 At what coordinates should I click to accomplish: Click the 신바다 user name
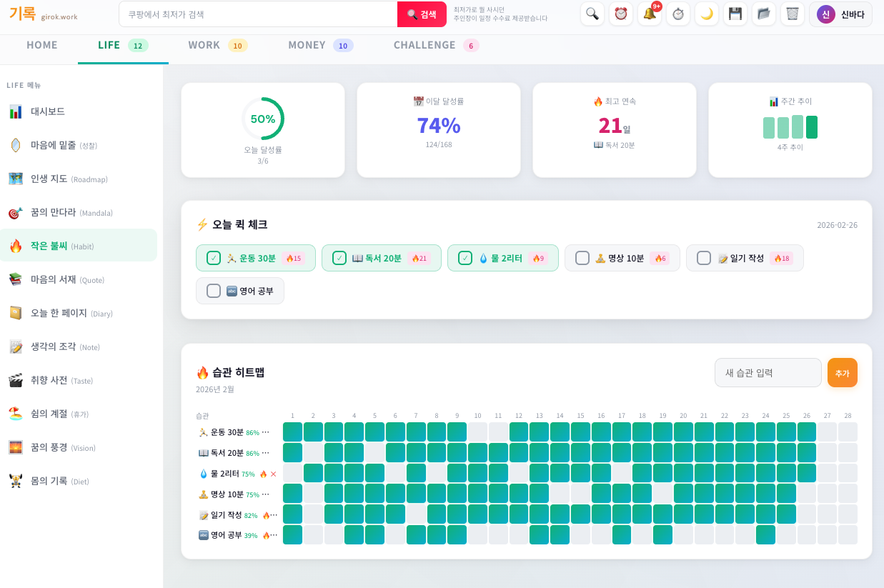click(853, 14)
